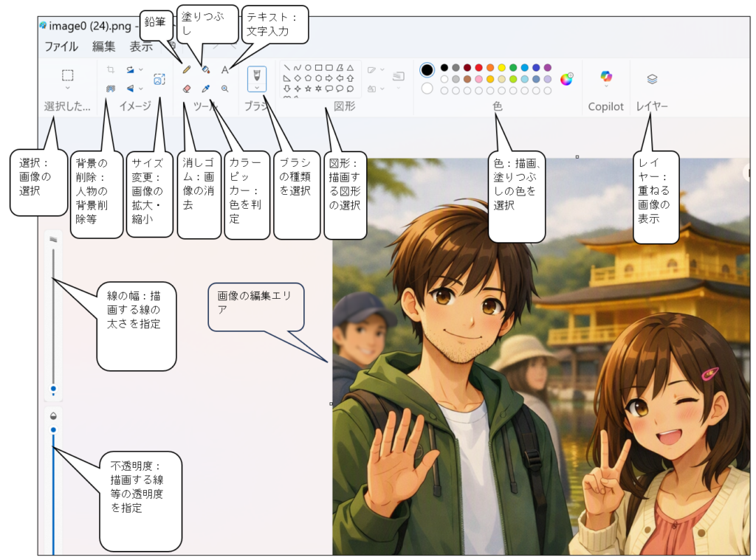Viewport: 756px width, 560px height.
Task: Pick the lime green color swatch
Action: point(513,79)
